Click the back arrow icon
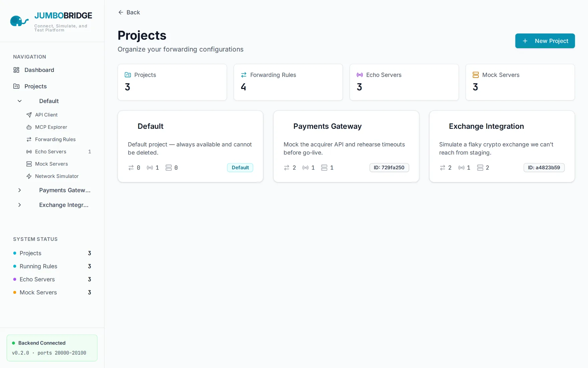 121,12
